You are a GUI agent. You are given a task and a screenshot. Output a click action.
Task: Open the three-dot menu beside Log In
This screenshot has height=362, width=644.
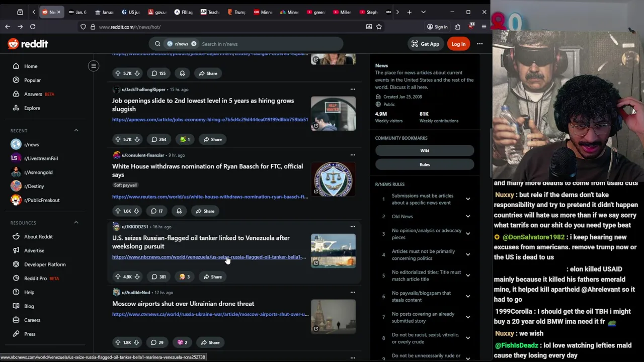coord(479,44)
